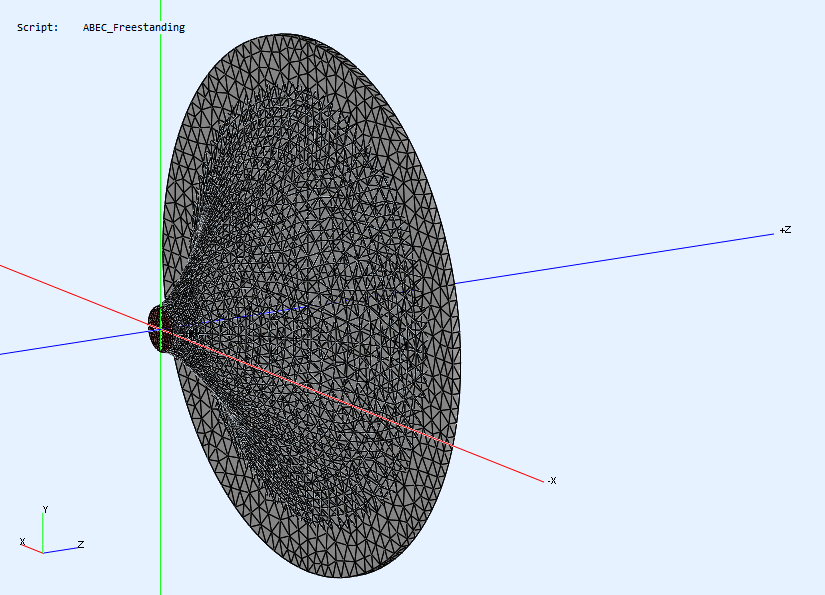The image size is (825, 595).
Task: Click the XYZ orientation gizmo in corner
Action: tap(51, 530)
